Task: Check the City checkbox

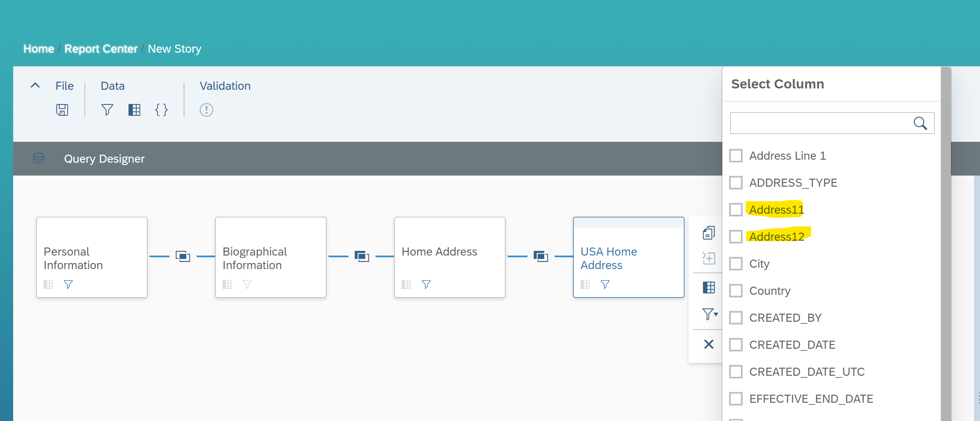Action: point(736,264)
